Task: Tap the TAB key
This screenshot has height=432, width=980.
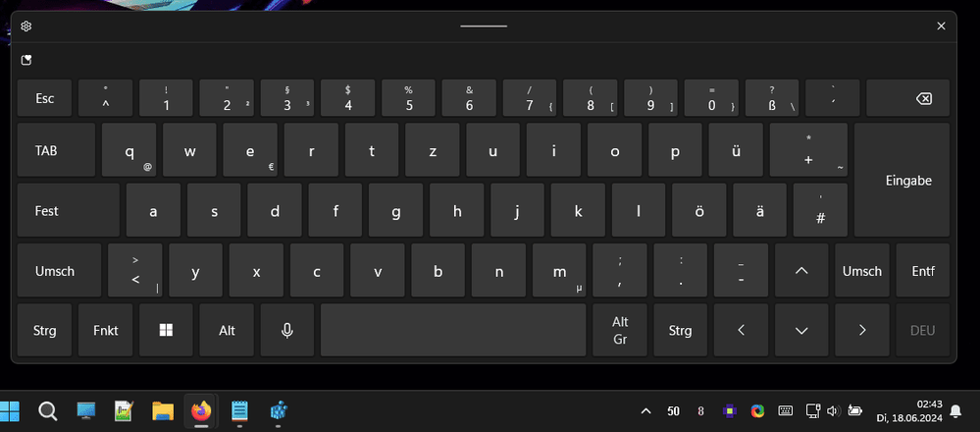Action: 56,150
